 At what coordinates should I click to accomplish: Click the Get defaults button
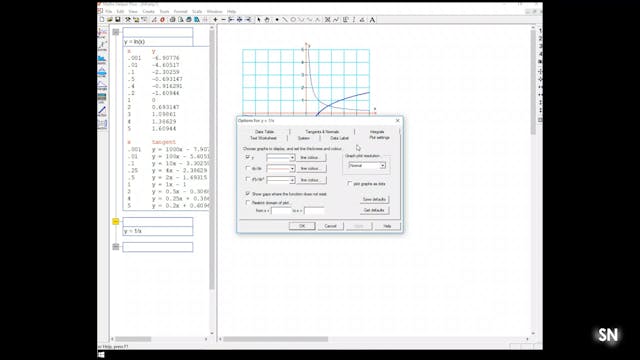point(374,210)
